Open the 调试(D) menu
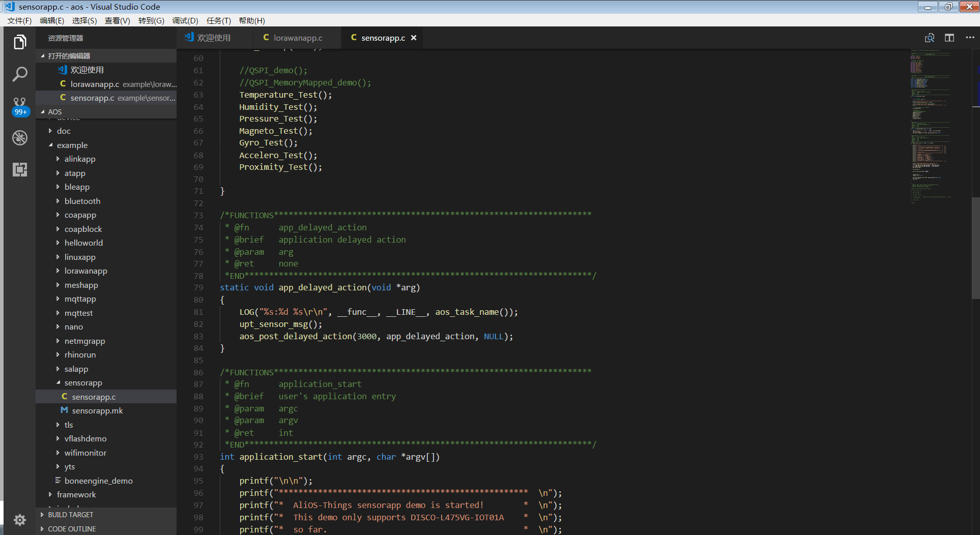The height and width of the screenshot is (535, 980). tap(185, 20)
